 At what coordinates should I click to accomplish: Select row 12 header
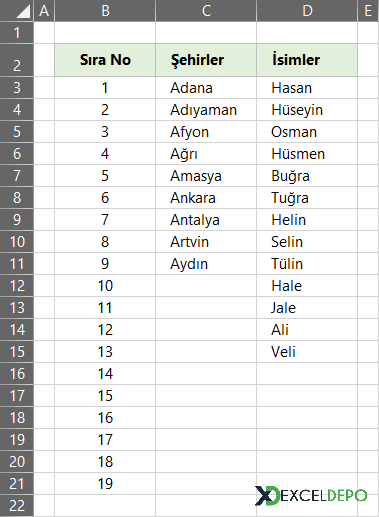click(x=17, y=286)
